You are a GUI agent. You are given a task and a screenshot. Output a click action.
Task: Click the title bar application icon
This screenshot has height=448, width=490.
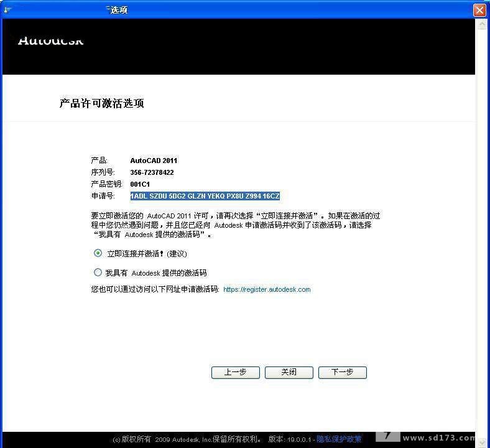coord(7,10)
